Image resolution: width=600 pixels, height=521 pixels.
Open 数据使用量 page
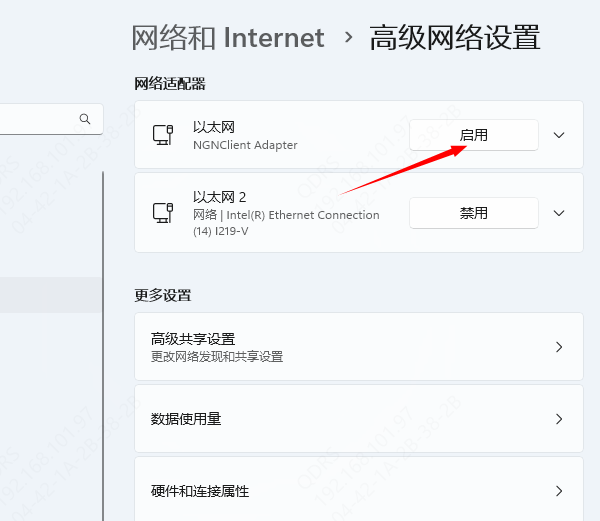(359, 418)
